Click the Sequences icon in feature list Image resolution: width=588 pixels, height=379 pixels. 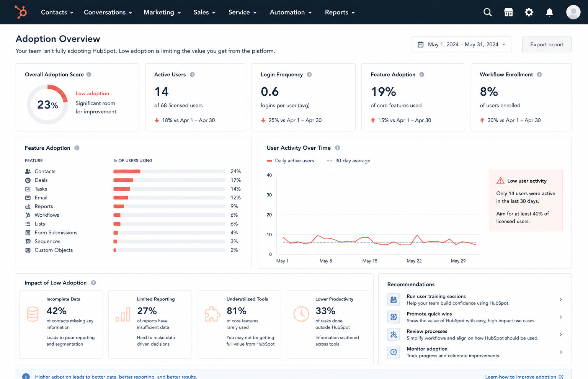(x=28, y=242)
